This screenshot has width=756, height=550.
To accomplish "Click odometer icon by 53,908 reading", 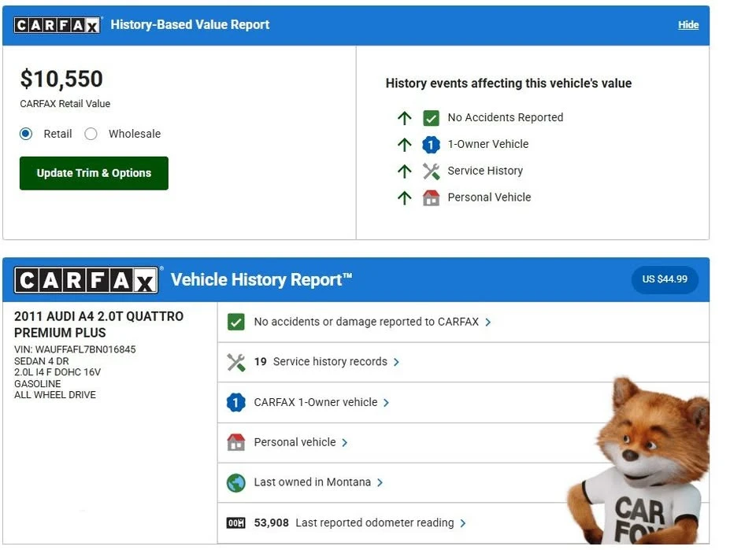I will click(x=235, y=523).
